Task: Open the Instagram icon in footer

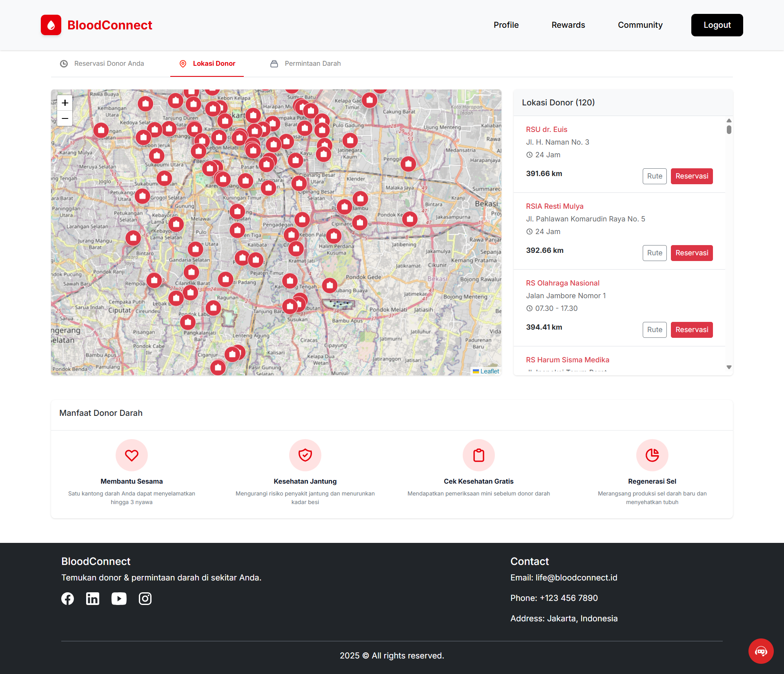Action: [x=145, y=598]
